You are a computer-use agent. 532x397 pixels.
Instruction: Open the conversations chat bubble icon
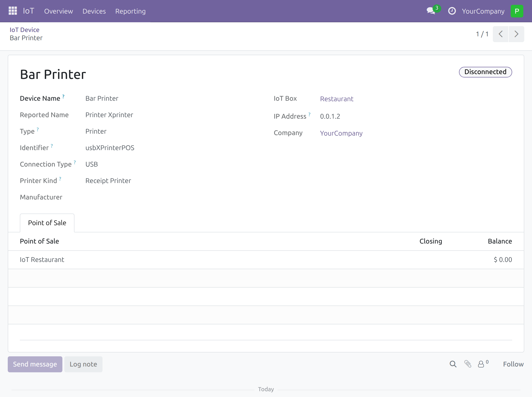coord(431,11)
